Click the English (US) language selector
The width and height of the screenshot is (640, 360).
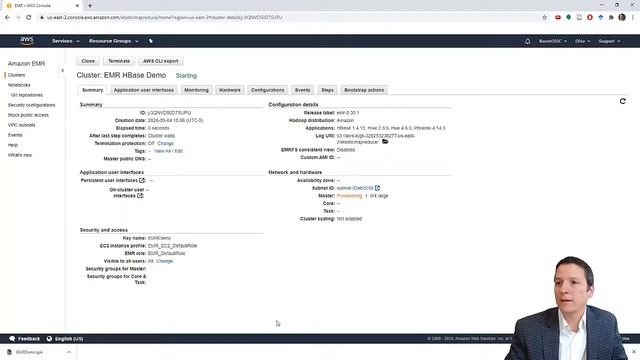coord(69,339)
